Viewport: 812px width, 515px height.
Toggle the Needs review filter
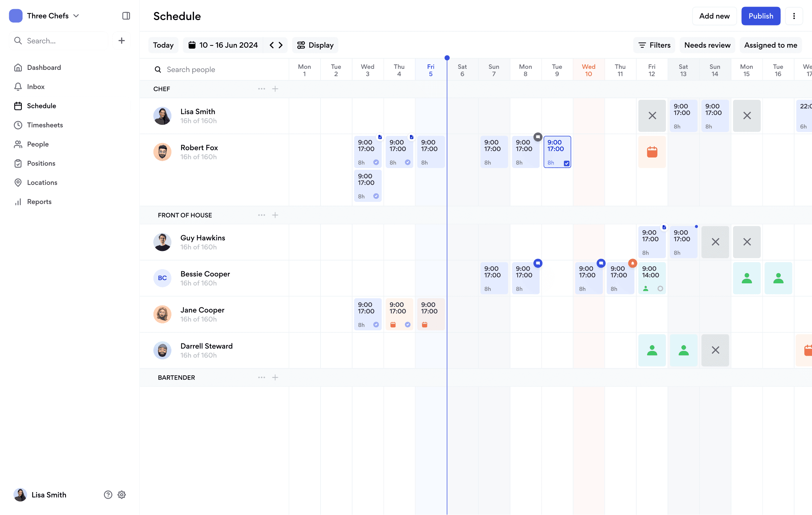pos(707,45)
